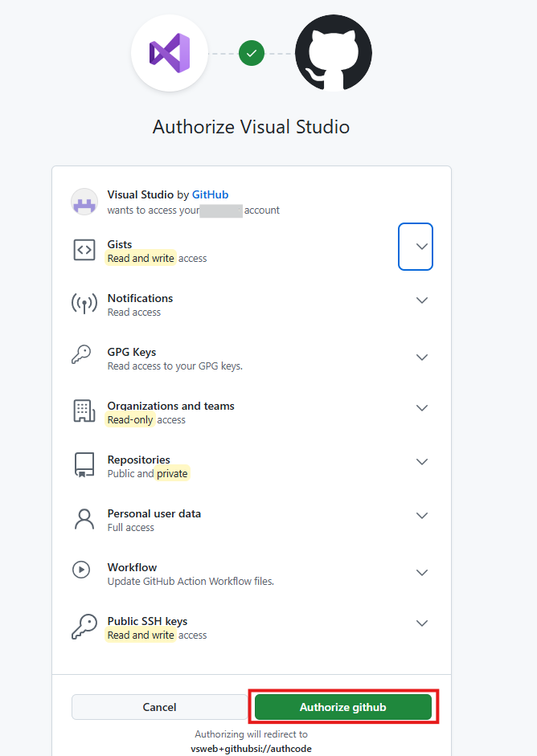537x756 pixels.
Task: Click the green checkmark connection icon
Action: click(252, 54)
